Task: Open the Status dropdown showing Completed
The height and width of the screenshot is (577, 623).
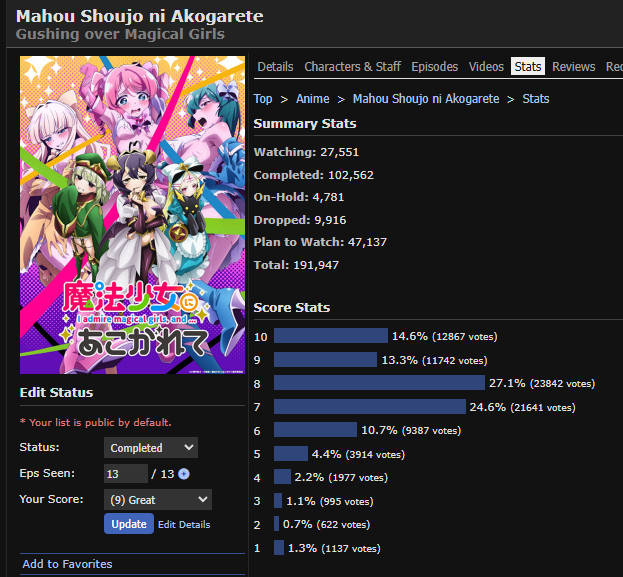Action: click(x=151, y=447)
